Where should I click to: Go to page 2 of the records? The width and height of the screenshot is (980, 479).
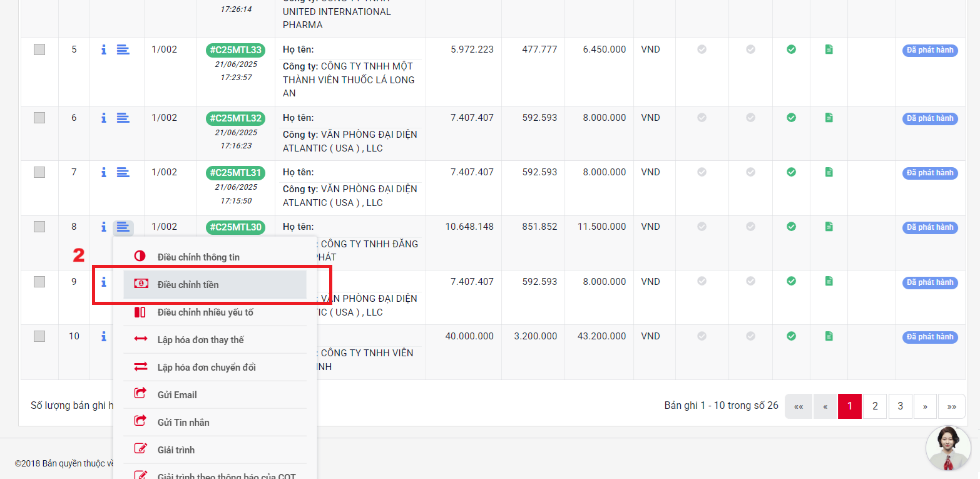875,406
